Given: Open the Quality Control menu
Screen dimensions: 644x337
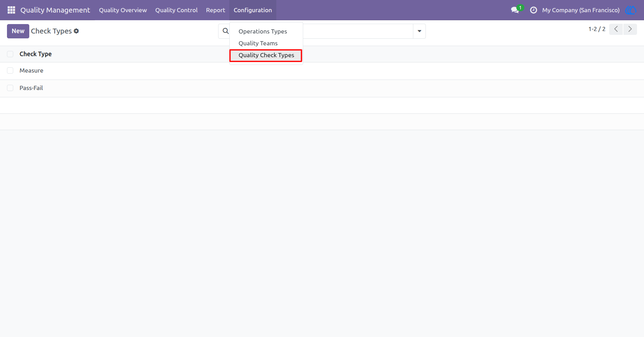Looking at the screenshot, I should 176,10.
